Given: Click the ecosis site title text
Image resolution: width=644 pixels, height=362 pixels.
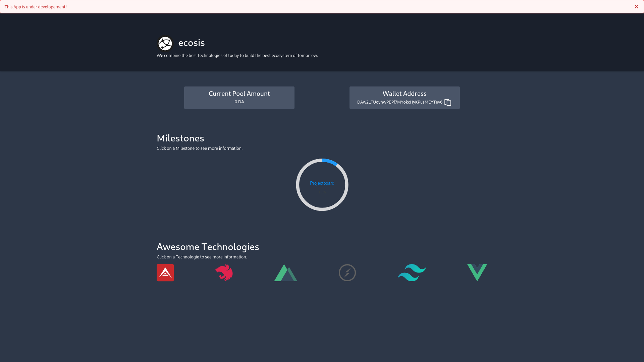Looking at the screenshot, I should tap(191, 43).
